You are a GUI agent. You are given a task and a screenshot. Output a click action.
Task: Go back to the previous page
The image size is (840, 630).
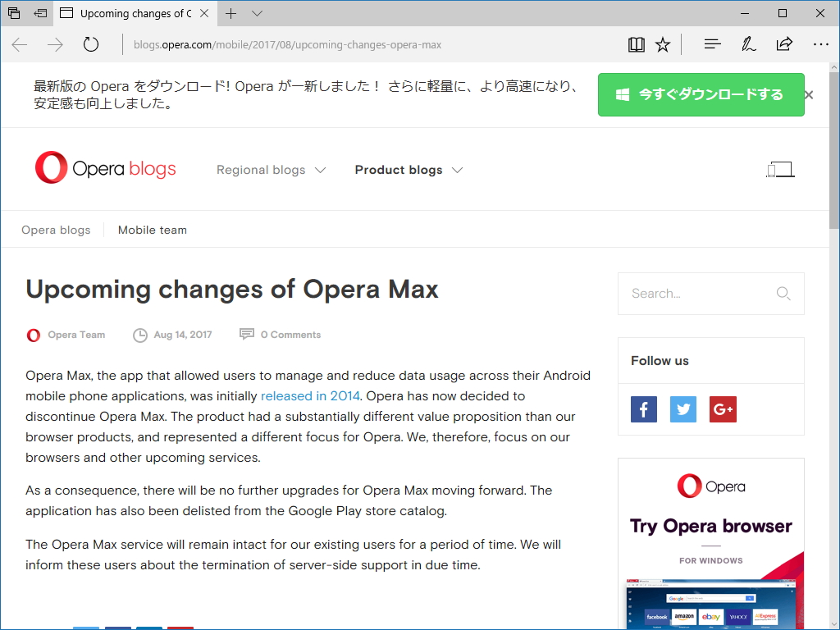point(20,44)
